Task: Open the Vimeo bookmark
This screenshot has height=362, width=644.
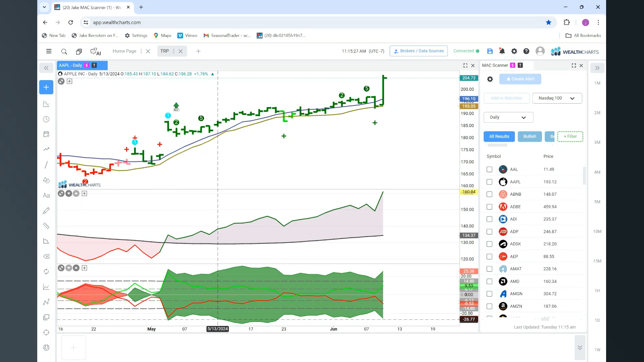Action: [x=187, y=36]
